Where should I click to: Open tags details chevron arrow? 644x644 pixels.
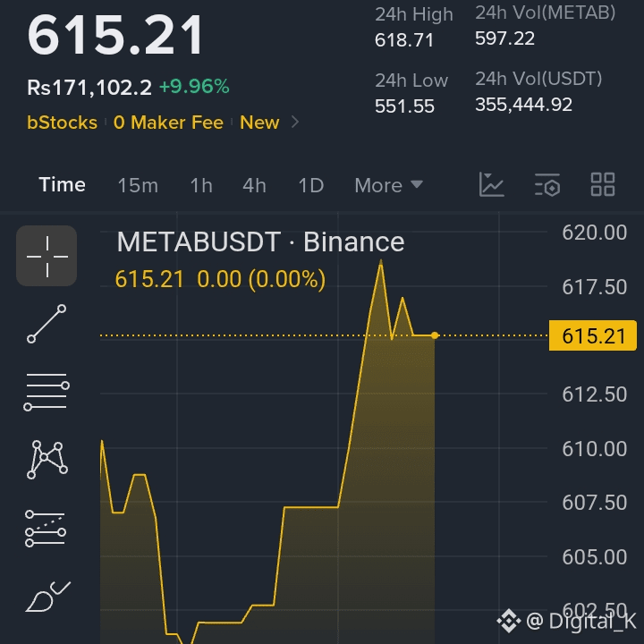click(295, 122)
